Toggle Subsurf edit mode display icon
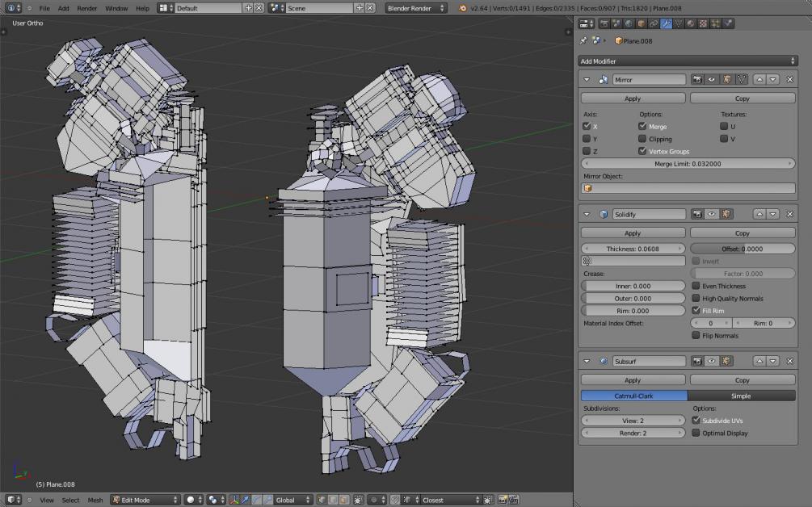Image resolution: width=812 pixels, height=507 pixels. (x=726, y=361)
